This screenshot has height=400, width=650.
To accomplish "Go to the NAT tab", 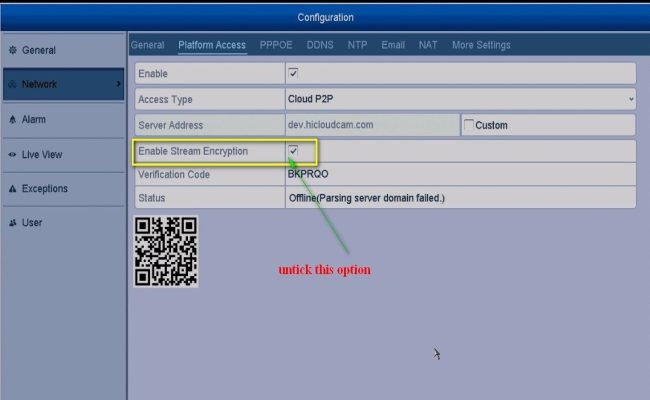I will coord(428,45).
